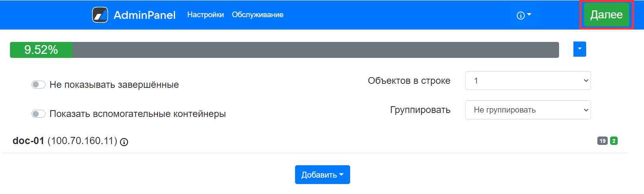
Task: Click the gray unfilled part of progress bar
Action: coord(315,50)
